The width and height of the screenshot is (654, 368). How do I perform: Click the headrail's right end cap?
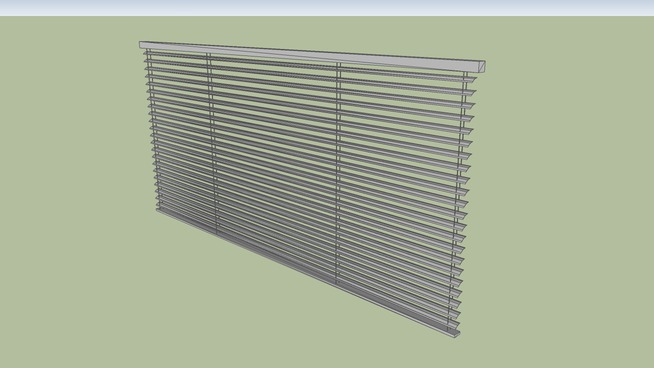pyautogui.click(x=483, y=66)
